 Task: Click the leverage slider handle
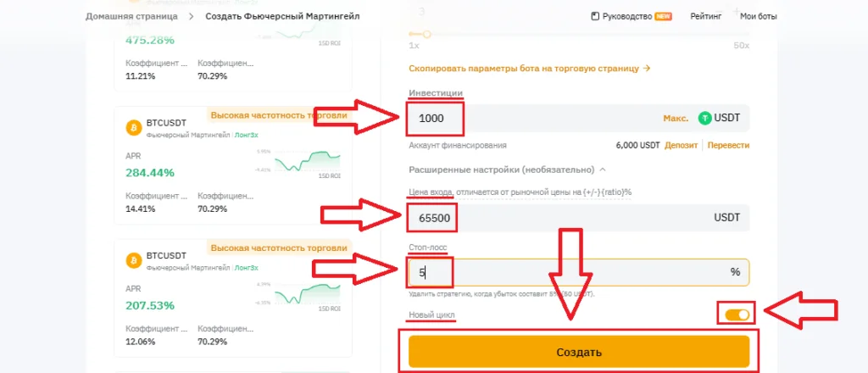click(x=426, y=34)
